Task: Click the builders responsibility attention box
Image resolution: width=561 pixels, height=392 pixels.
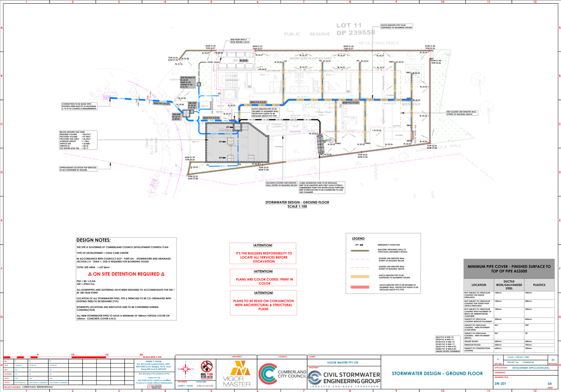Action: [263, 254]
